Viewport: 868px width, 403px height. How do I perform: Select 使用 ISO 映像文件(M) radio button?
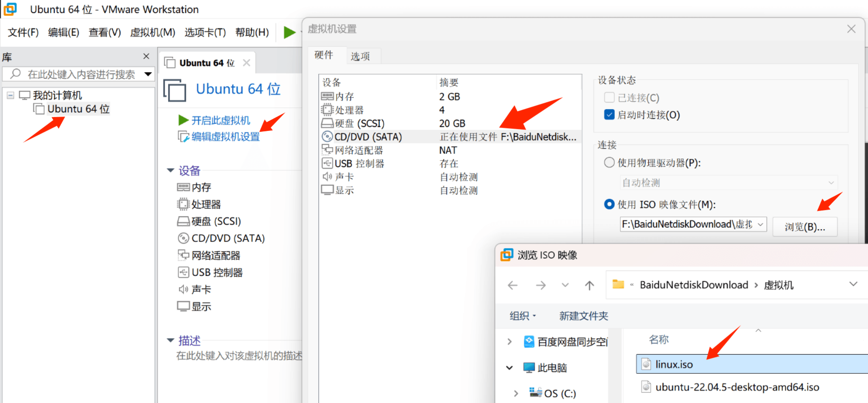[x=609, y=204]
